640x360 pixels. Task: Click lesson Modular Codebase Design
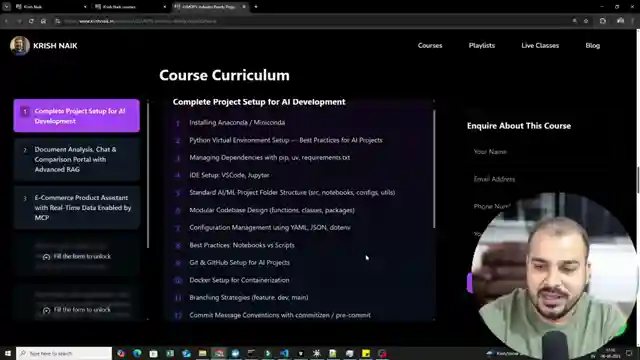(272, 210)
